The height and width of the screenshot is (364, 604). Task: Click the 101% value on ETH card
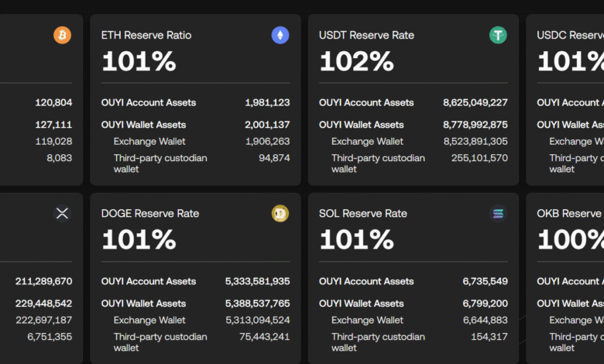(139, 61)
